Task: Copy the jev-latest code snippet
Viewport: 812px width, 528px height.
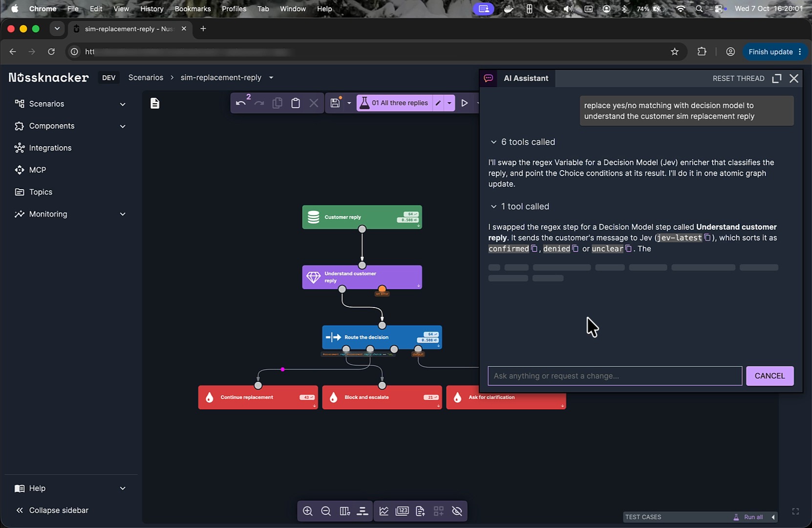Action: click(x=707, y=238)
